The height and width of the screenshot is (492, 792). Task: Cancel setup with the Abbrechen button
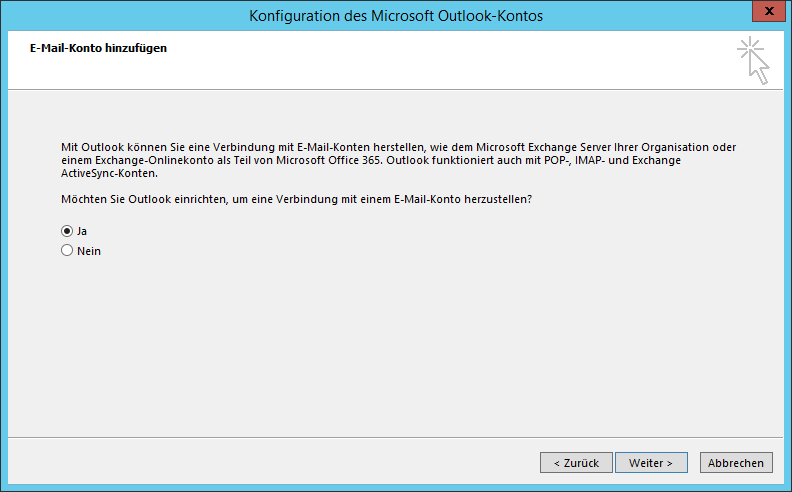[736, 463]
